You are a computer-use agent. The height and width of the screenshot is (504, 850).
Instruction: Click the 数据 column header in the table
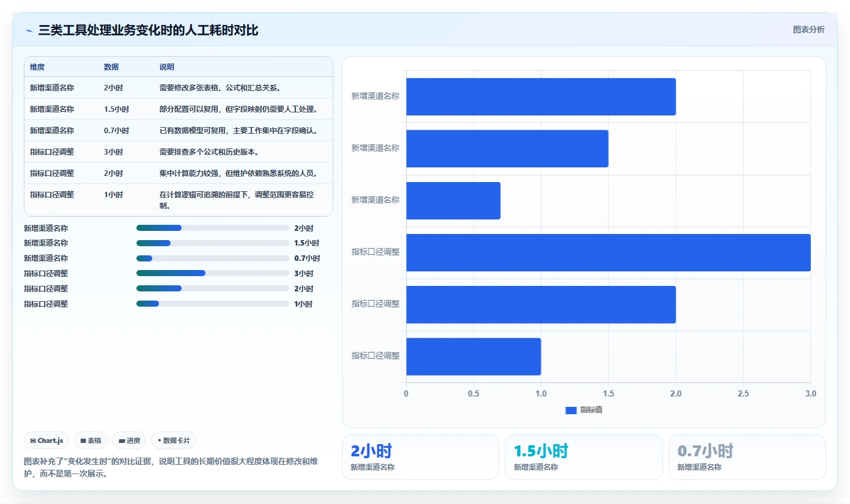pyautogui.click(x=111, y=67)
